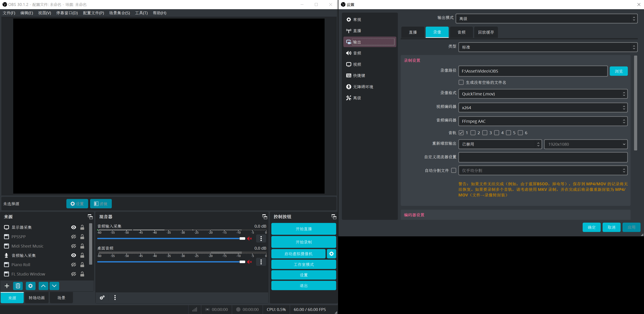Open the recording format QuickTime dropdown
644x314 pixels.
543,94
